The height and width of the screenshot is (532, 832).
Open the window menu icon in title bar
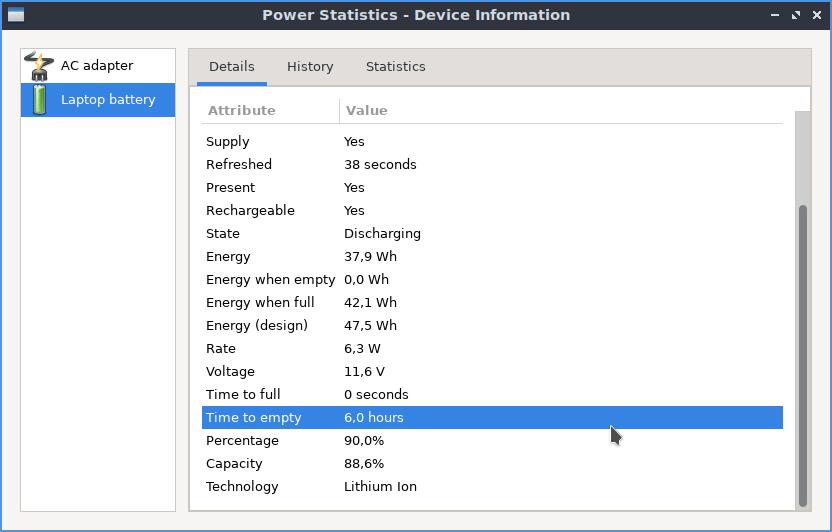pyautogui.click(x=15, y=15)
